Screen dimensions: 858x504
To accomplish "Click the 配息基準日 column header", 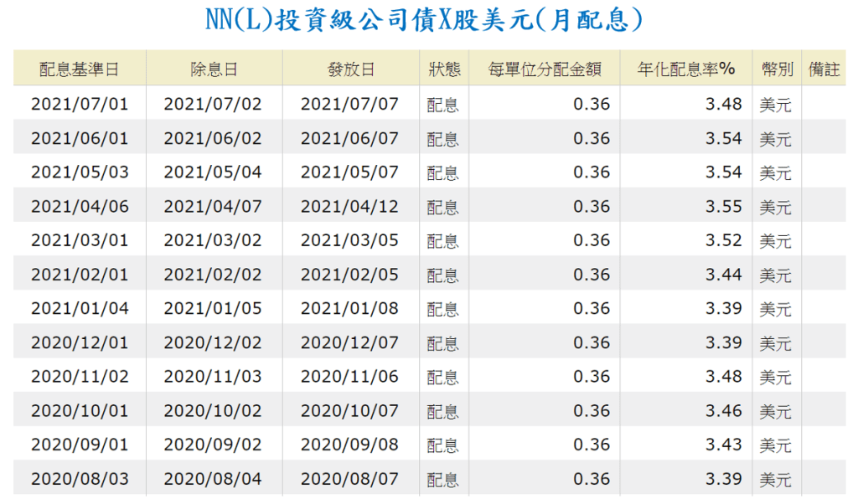I will click(x=80, y=69).
